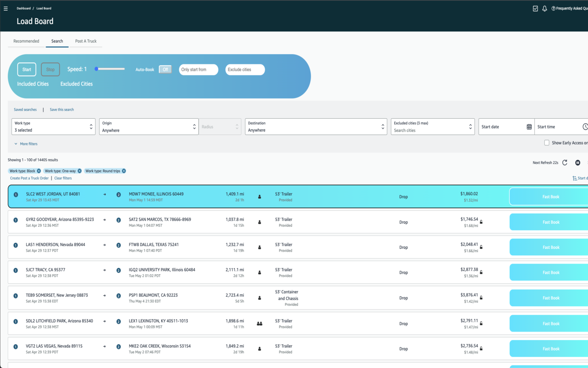Click Load Board in the breadcrumb

tap(44, 8)
